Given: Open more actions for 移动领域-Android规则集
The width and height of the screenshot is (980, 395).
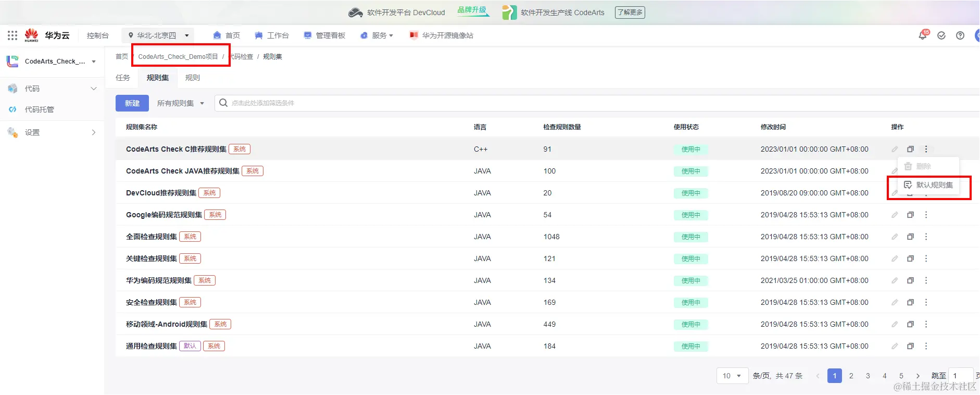Looking at the screenshot, I should (x=926, y=324).
